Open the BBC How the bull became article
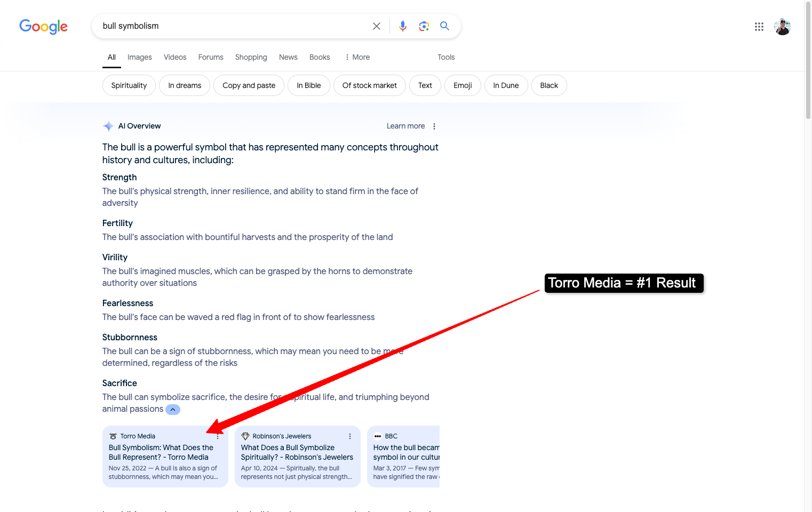Screen dimensions: 812x512 click(x=407, y=452)
